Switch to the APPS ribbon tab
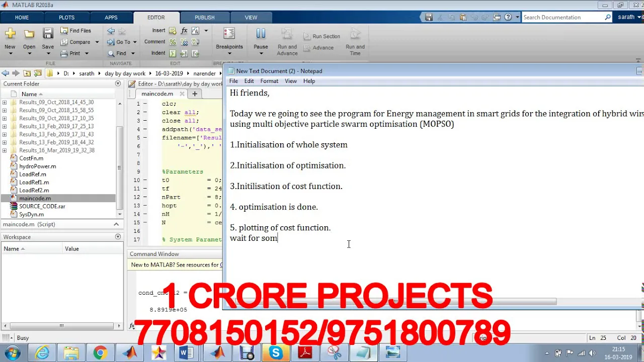The height and width of the screenshot is (362, 644). pyautogui.click(x=111, y=17)
